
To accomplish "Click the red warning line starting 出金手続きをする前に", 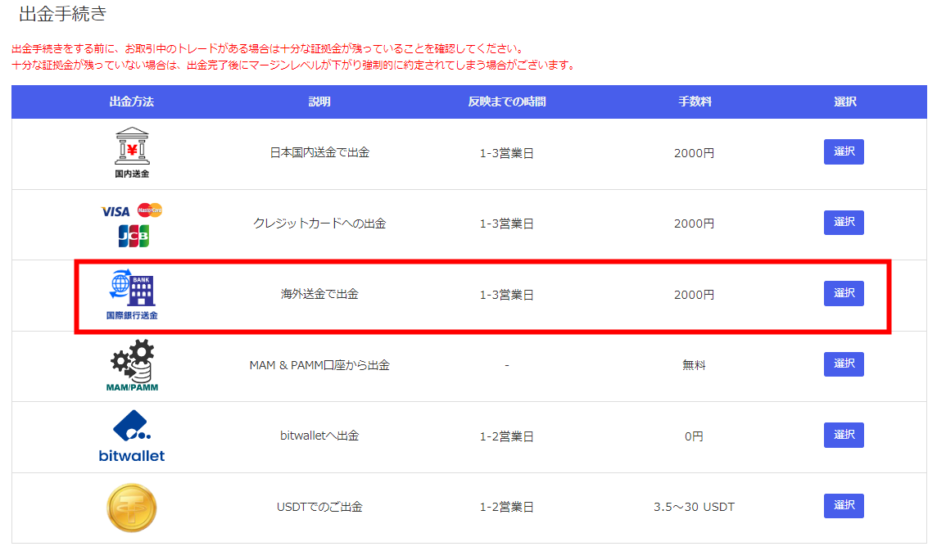I will point(269,48).
